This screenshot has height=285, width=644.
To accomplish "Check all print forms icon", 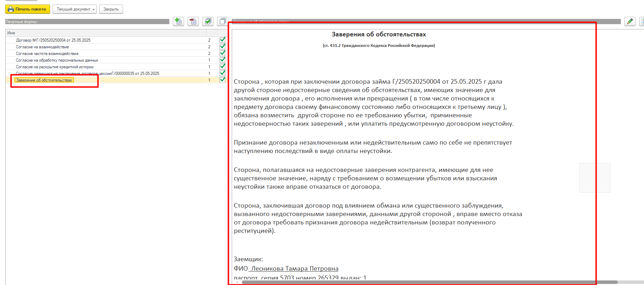I will (x=208, y=21).
